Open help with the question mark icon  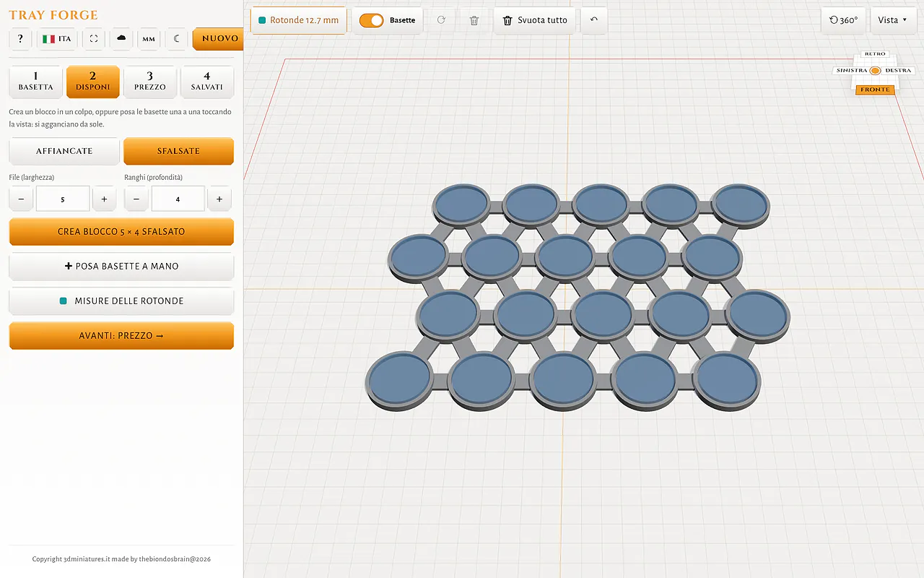pos(20,38)
